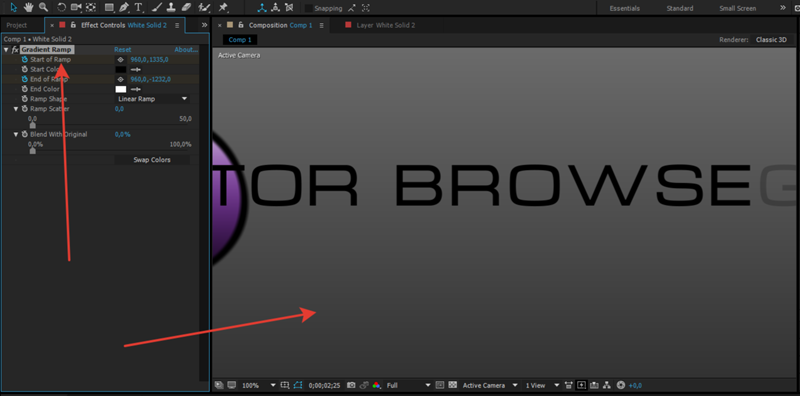Collapse the Gradient Ramp effect group
800x396 pixels.
point(6,50)
